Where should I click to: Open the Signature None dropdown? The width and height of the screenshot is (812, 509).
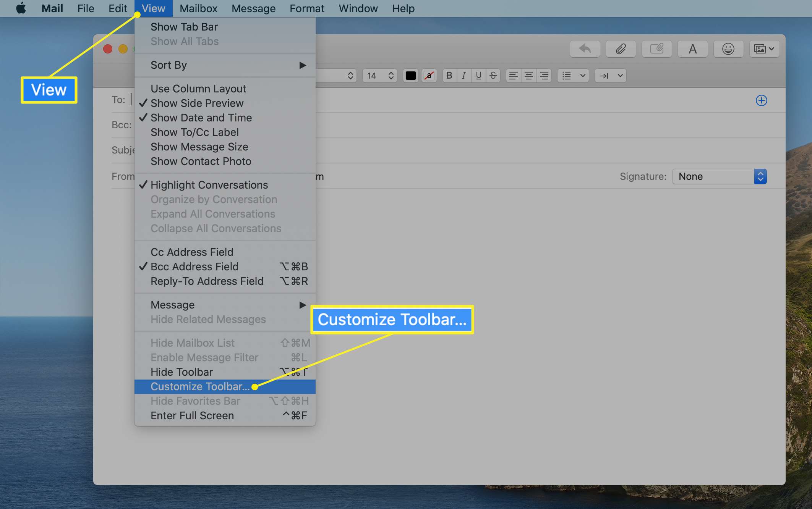click(719, 176)
